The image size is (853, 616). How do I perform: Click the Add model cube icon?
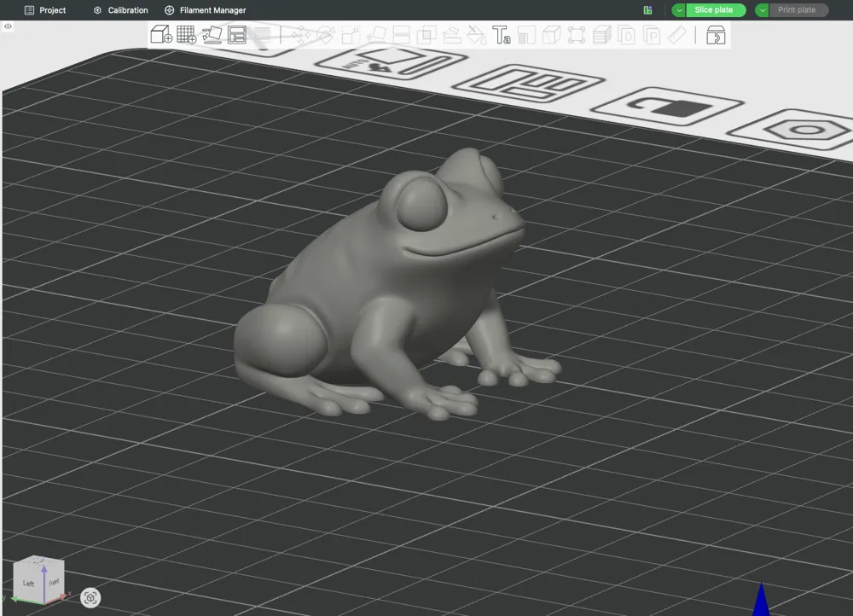tap(161, 35)
